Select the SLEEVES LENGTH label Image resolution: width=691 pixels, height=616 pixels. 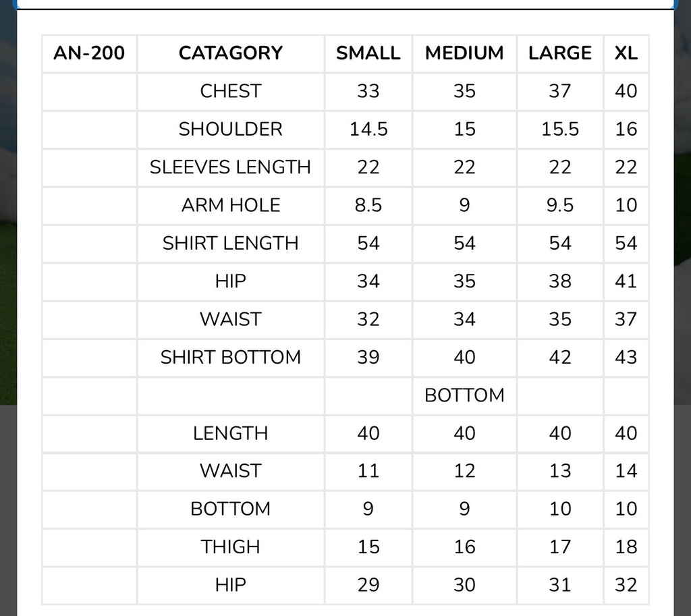tap(231, 167)
